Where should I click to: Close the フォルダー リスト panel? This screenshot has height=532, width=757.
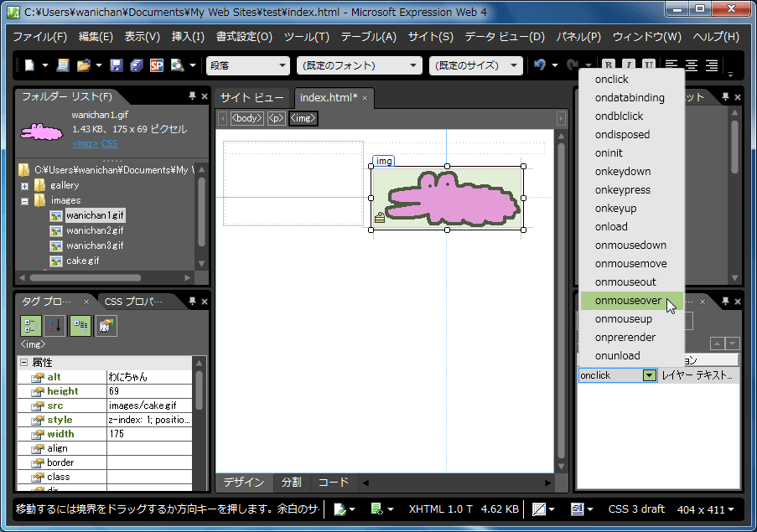pyautogui.click(x=205, y=96)
